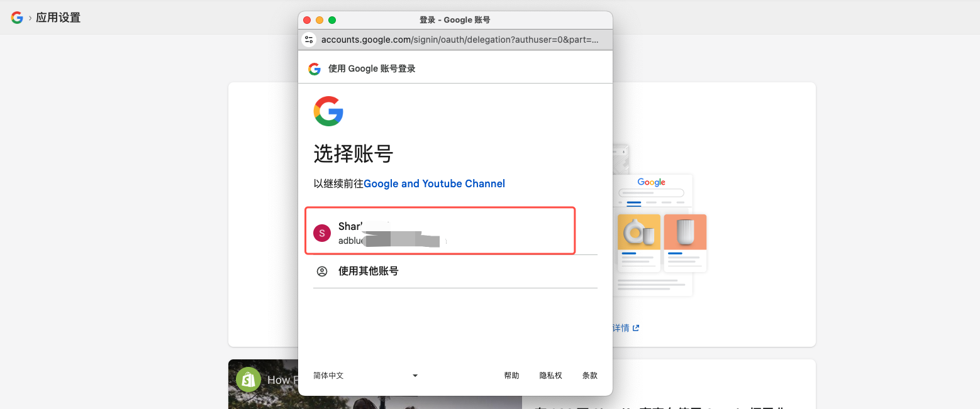The image size is (980, 409).
Task: Click the 选择账号 heading
Action: [x=354, y=154]
